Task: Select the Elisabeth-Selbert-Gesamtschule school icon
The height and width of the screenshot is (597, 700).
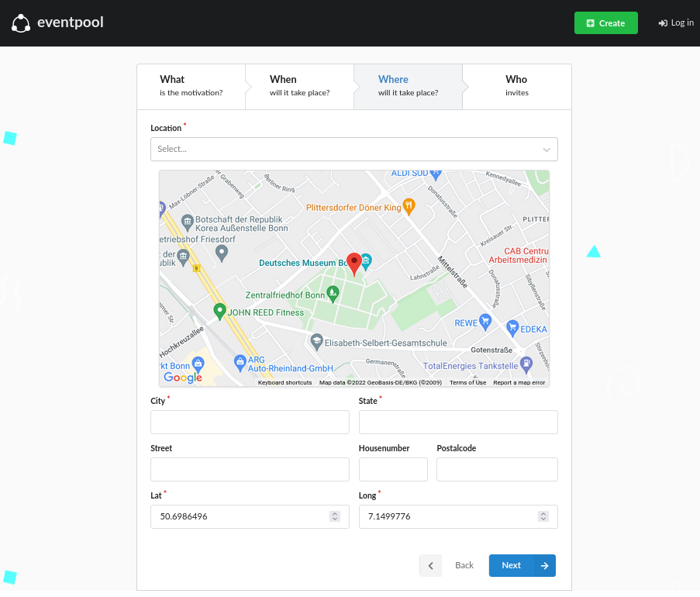Action: click(x=316, y=340)
